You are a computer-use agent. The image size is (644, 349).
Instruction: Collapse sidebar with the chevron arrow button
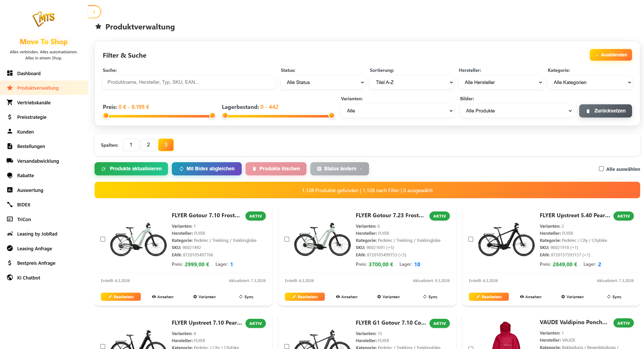click(94, 12)
